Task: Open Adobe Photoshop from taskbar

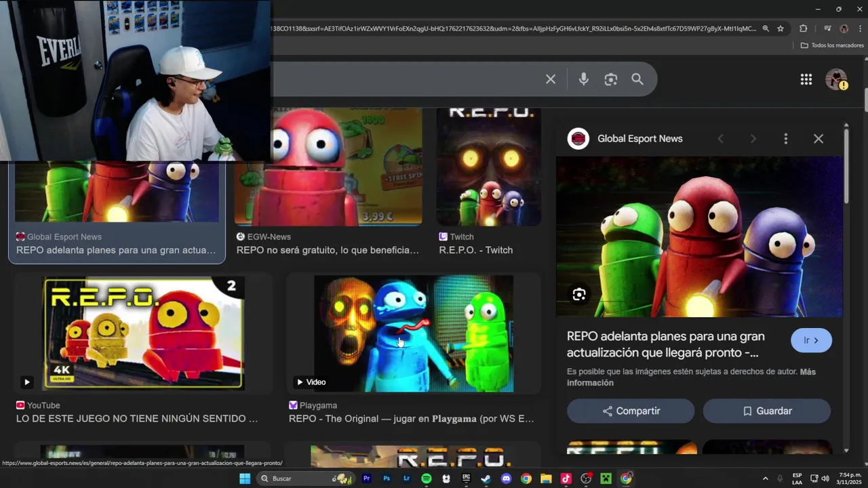Action: tap(387, 479)
